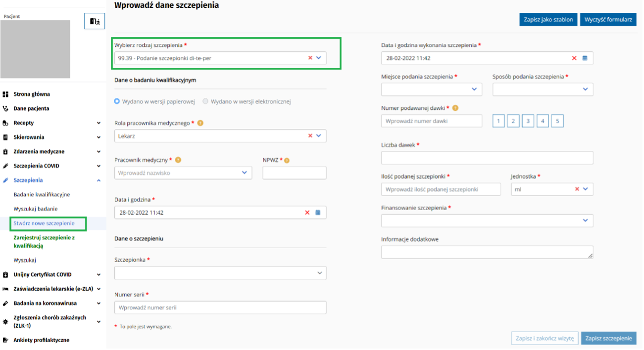Screen dimensions: 644x350
Task: Click the info icon next to Pracownik medyczny
Action: point(178,160)
